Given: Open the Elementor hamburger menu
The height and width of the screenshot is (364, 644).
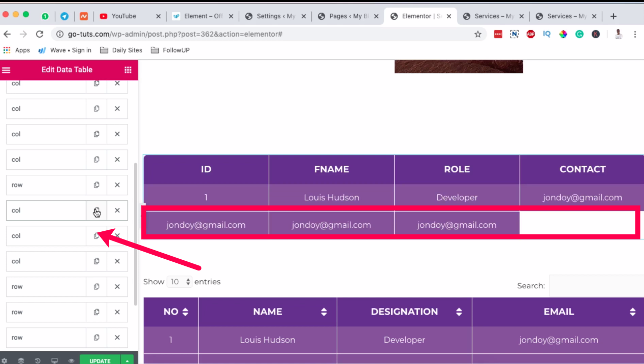Looking at the screenshot, I should (6, 70).
